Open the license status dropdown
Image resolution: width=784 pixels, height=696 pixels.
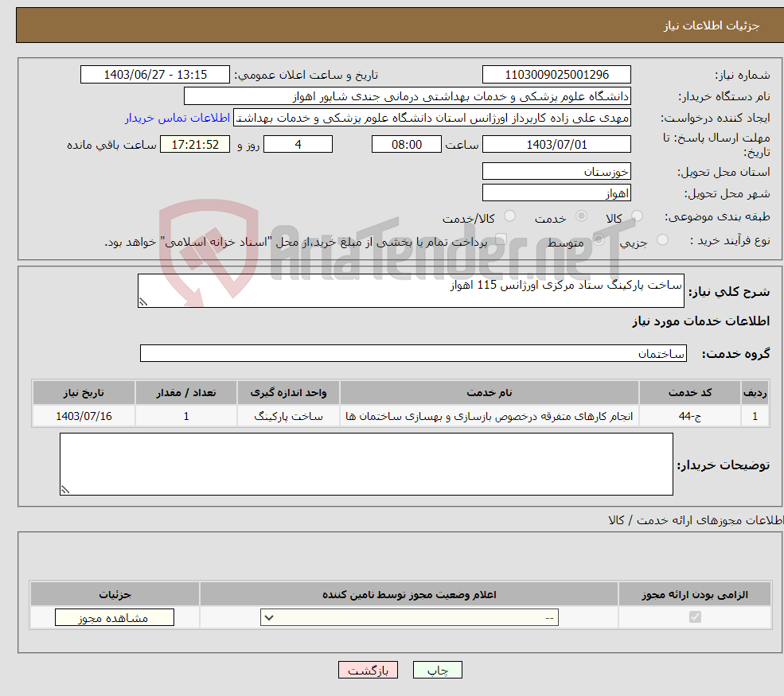coord(409,617)
